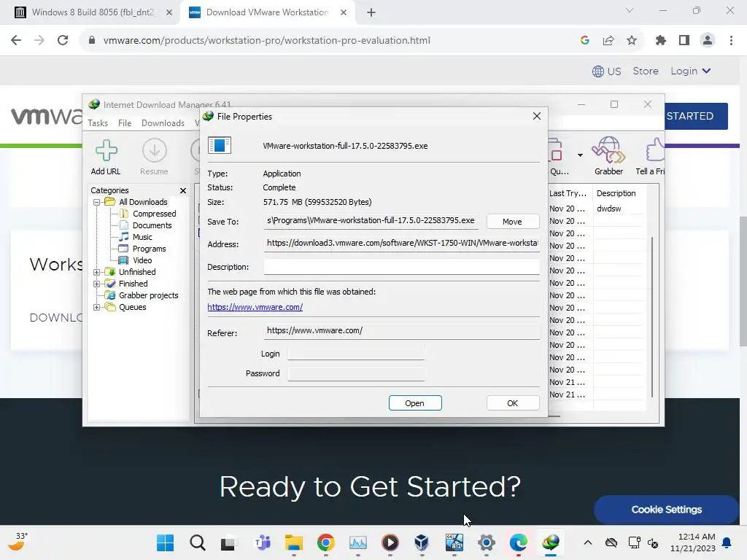Click the Move button beside Save To

tap(513, 222)
